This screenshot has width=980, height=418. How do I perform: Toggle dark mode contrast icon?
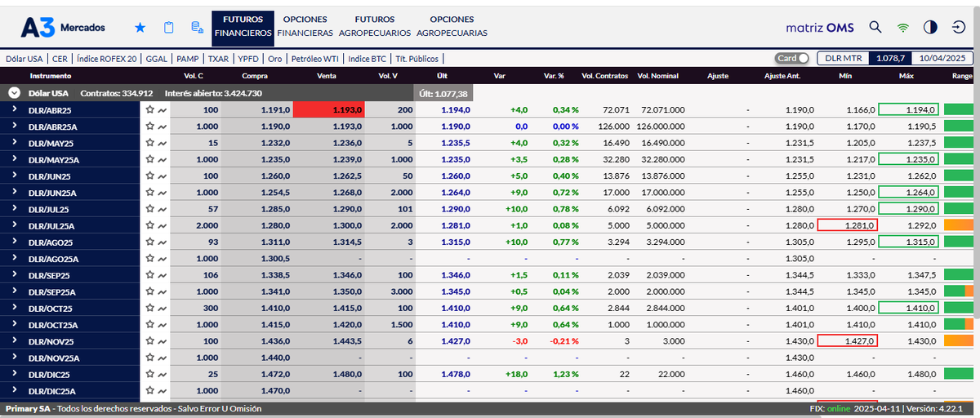(x=930, y=27)
